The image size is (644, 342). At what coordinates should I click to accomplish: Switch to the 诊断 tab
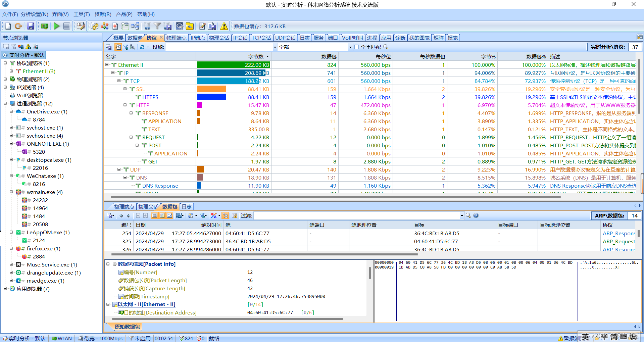[x=400, y=38]
